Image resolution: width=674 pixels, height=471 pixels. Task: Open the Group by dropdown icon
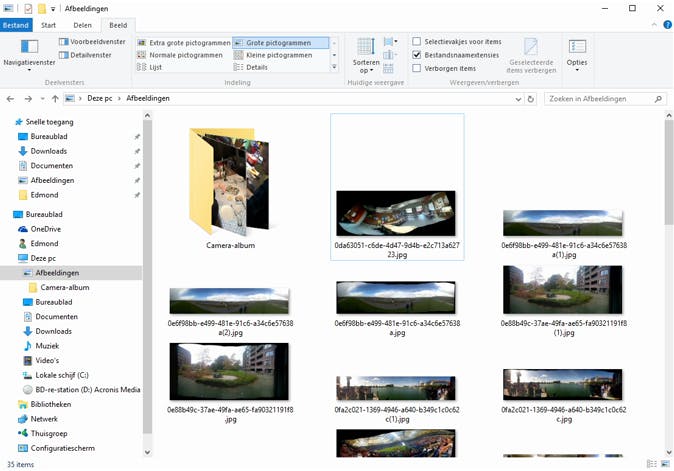[x=390, y=42]
